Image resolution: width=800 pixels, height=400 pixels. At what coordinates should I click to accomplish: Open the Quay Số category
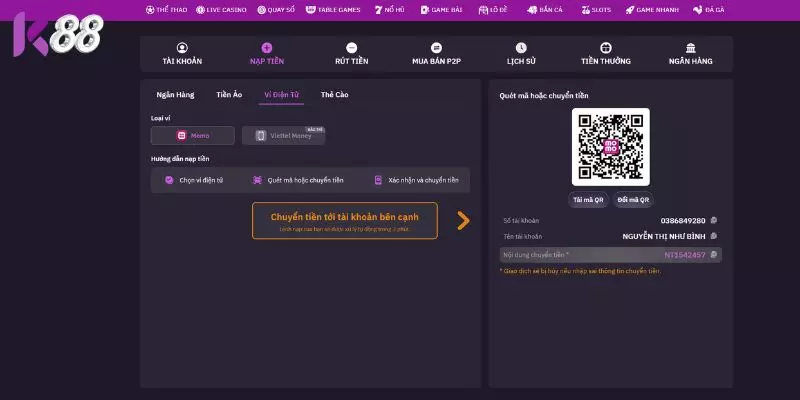tap(276, 10)
